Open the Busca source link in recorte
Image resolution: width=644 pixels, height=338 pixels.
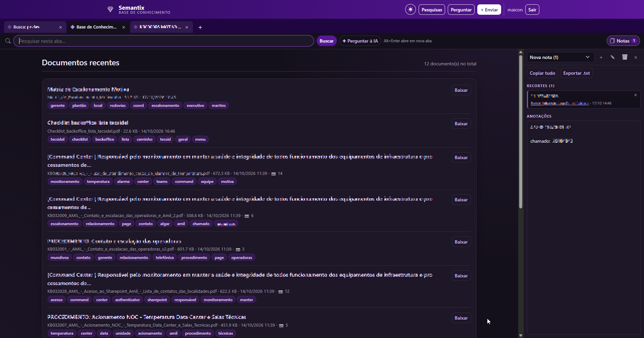pos(559,103)
